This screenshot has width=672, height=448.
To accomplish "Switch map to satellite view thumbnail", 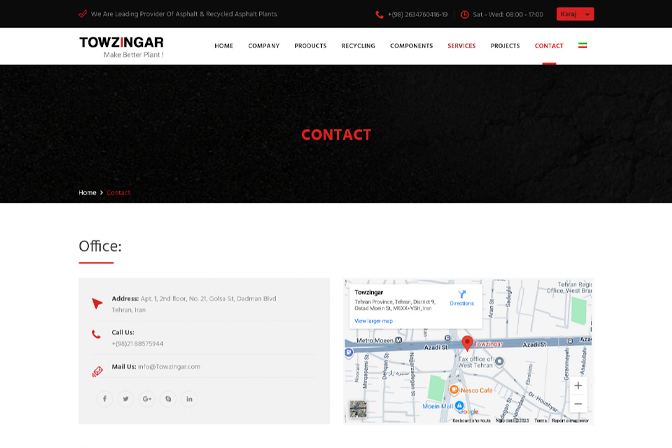I will (358, 409).
